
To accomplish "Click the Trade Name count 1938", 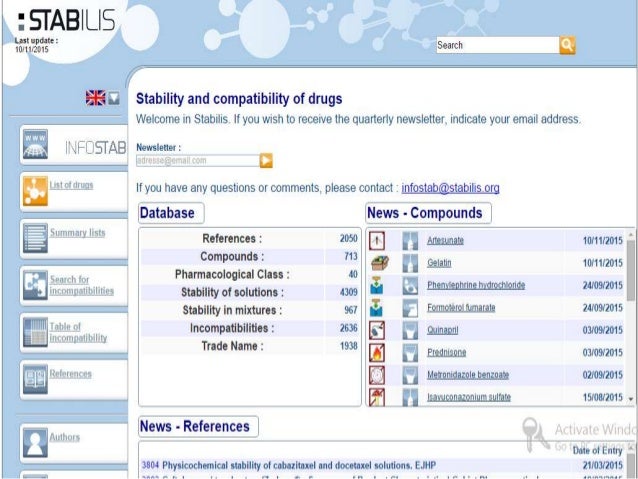I will pyautogui.click(x=349, y=346).
